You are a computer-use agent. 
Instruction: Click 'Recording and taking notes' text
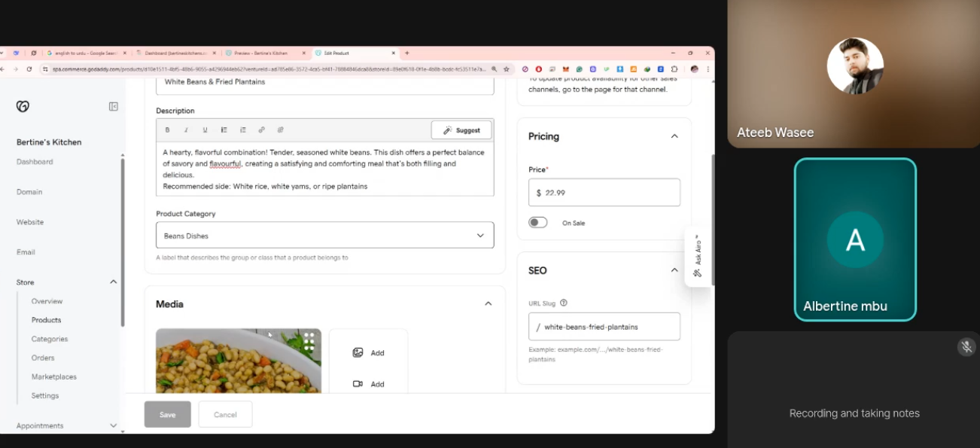(854, 413)
